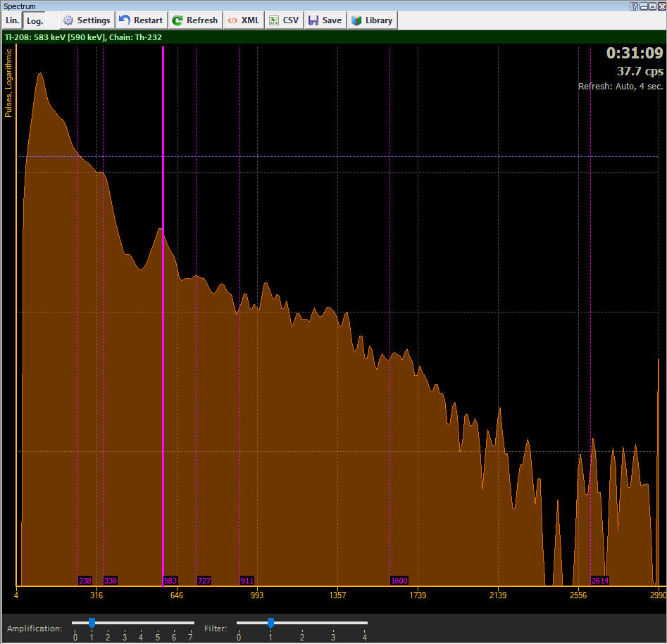Toggle the Log. logarithmic scale button
The image size is (667, 644).
click(x=35, y=20)
